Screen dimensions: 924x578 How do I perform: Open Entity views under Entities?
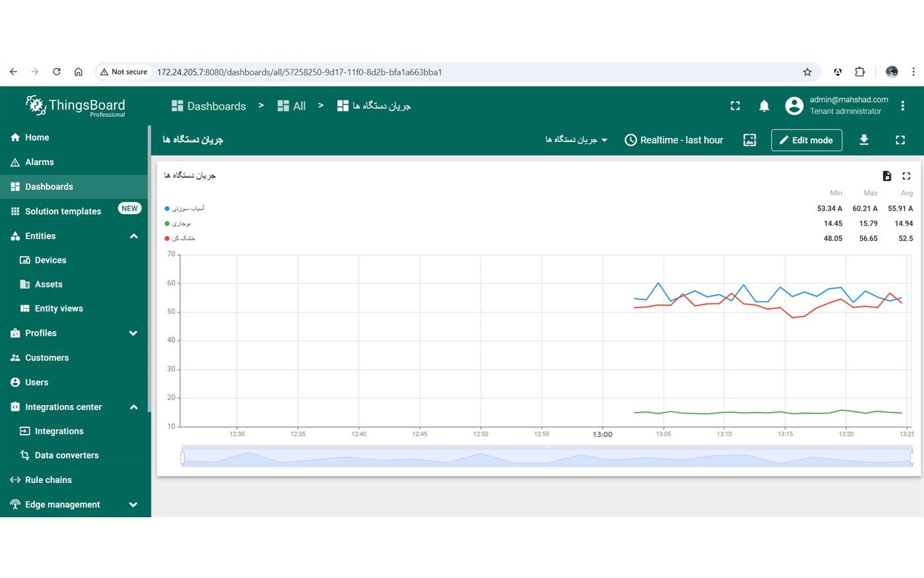point(74,308)
